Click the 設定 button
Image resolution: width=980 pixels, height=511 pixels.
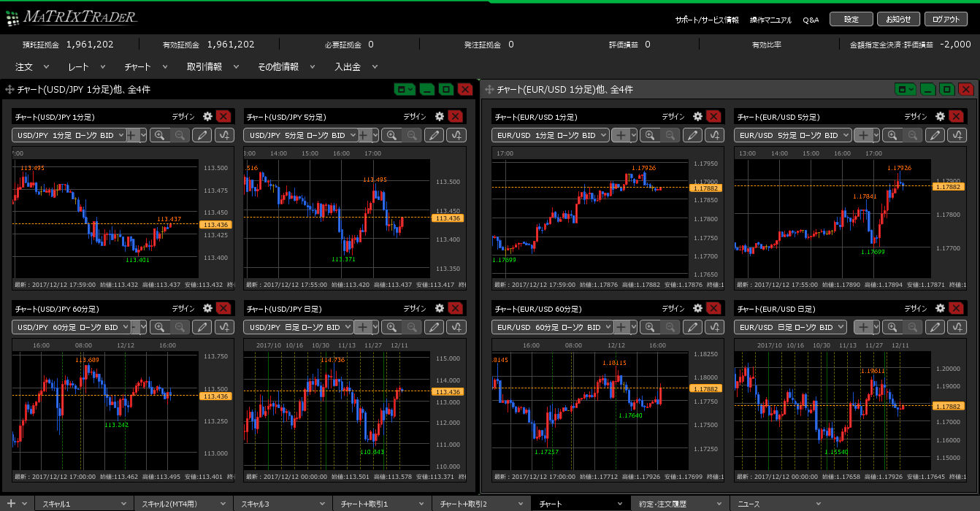point(851,20)
